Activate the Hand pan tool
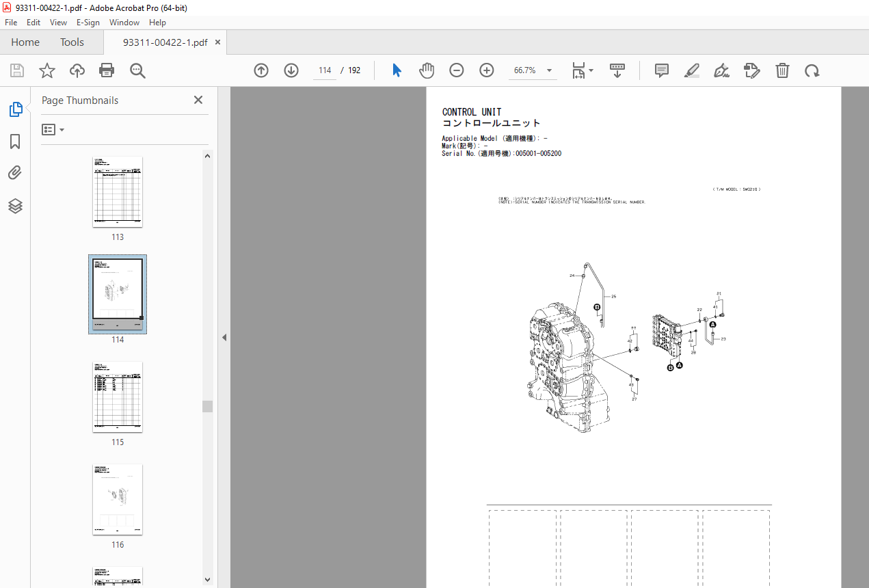The width and height of the screenshot is (869, 588). [427, 70]
